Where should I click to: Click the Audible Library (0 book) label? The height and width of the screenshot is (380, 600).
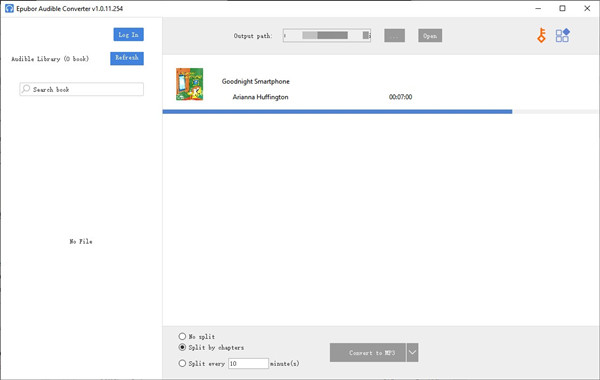(50, 59)
